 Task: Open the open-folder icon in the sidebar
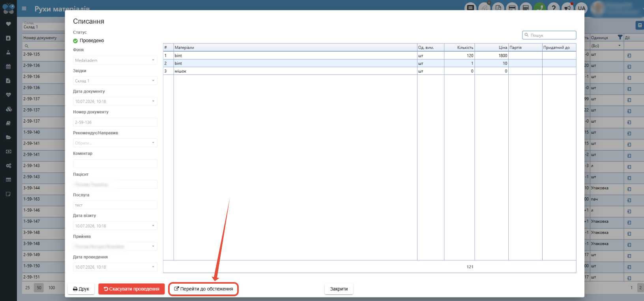click(x=8, y=137)
